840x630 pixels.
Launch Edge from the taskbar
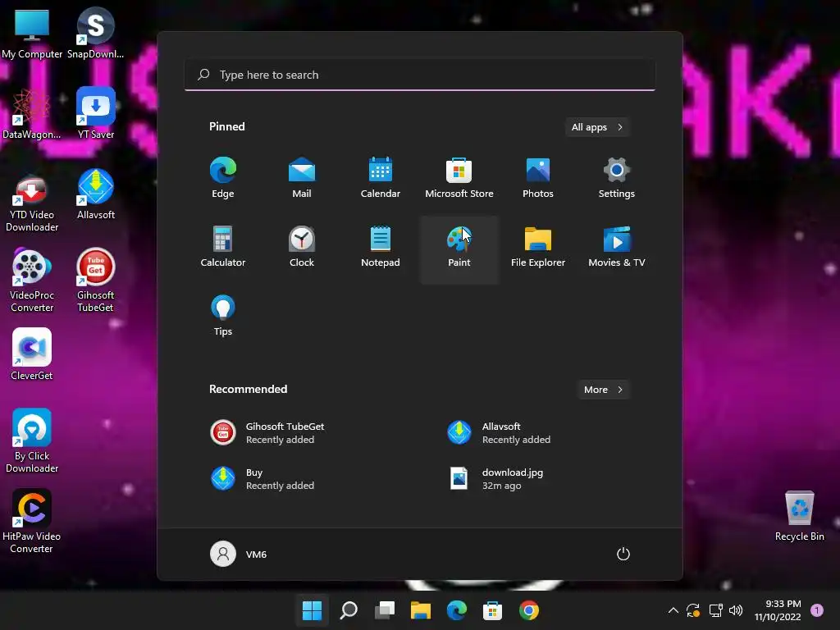pyautogui.click(x=457, y=610)
